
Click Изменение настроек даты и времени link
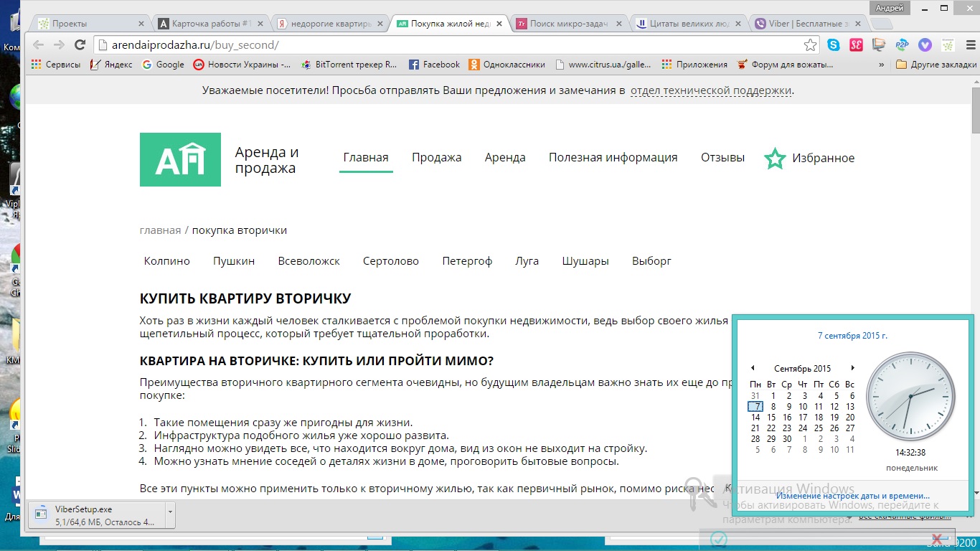(x=853, y=496)
